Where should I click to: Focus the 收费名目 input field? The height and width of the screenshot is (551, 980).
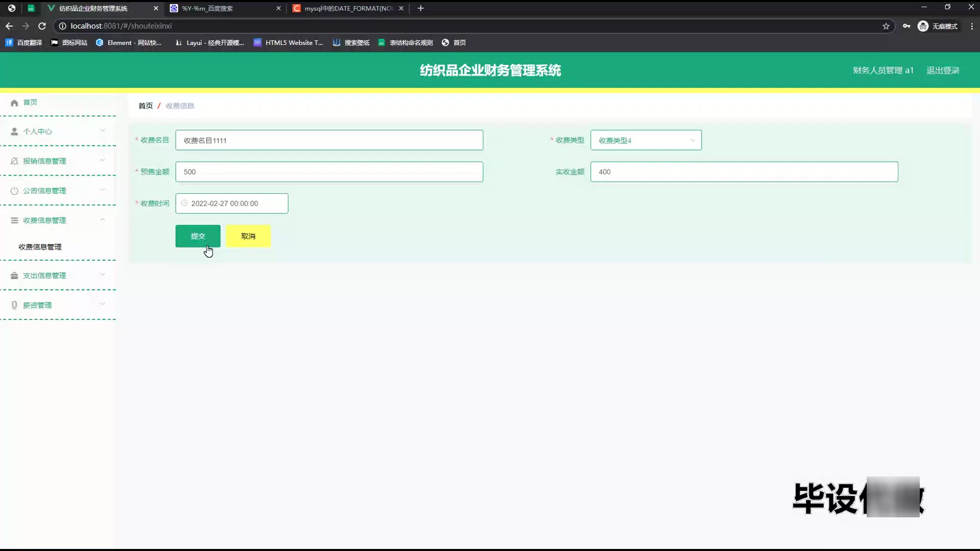329,140
